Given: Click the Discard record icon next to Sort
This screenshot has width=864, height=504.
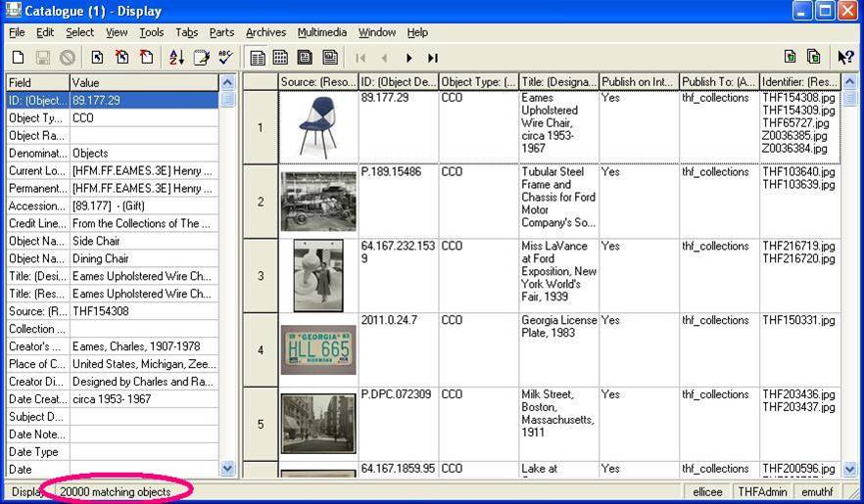Looking at the screenshot, I should pos(146,59).
